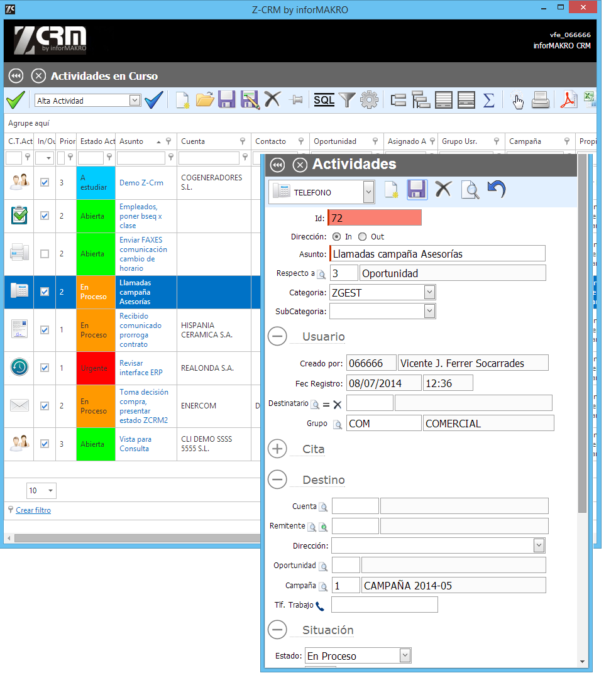Screen dimensions: 616x695
Task: Click the Asunto text field
Action: point(437,253)
